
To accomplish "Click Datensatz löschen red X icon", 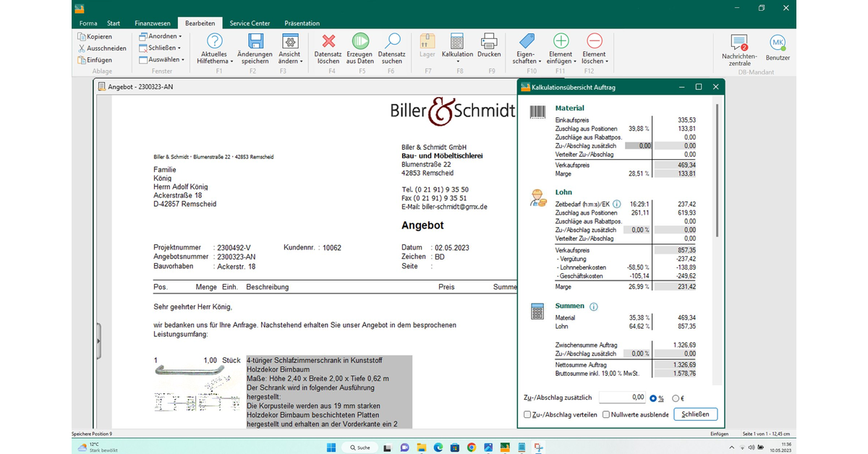I will [328, 41].
